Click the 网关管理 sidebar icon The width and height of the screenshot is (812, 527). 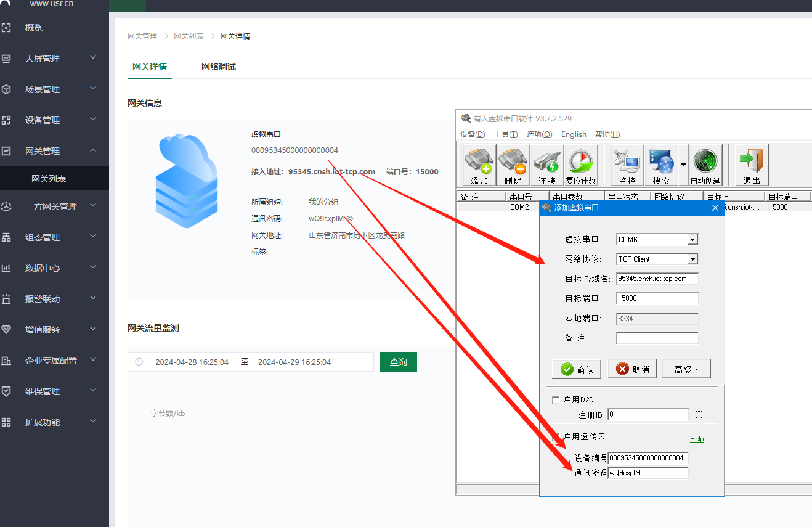[6, 151]
